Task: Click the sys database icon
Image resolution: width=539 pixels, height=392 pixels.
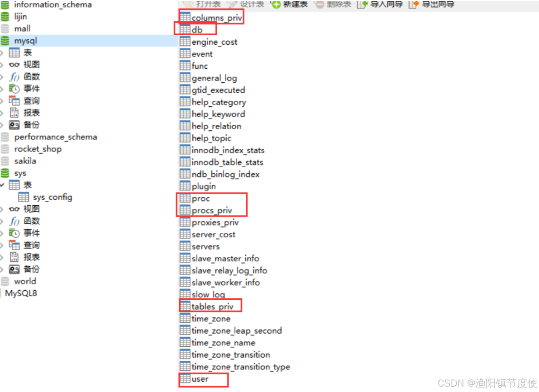Action: (5, 173)
